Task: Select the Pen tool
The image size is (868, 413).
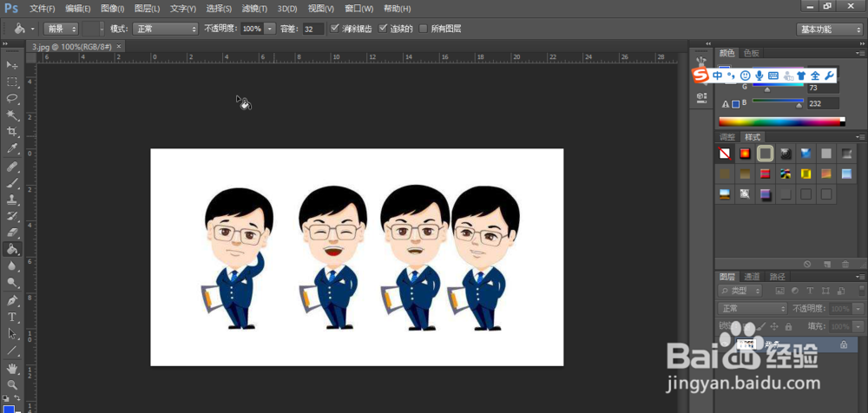Action: point(12,300)
